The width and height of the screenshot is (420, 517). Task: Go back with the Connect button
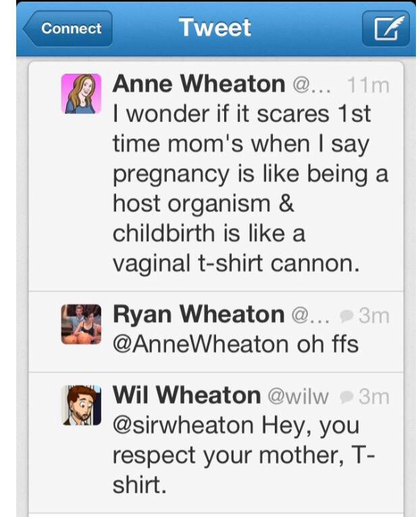[68, 28]
